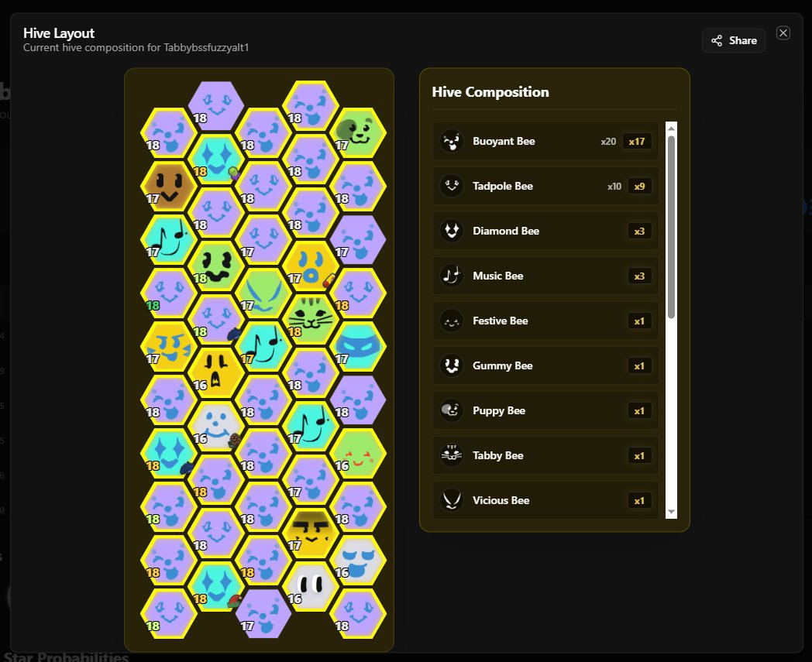Click the Music Bee note icon in the list
Image resolution: width=812 pixels, height=662 pixels.
tap(452, 276)
